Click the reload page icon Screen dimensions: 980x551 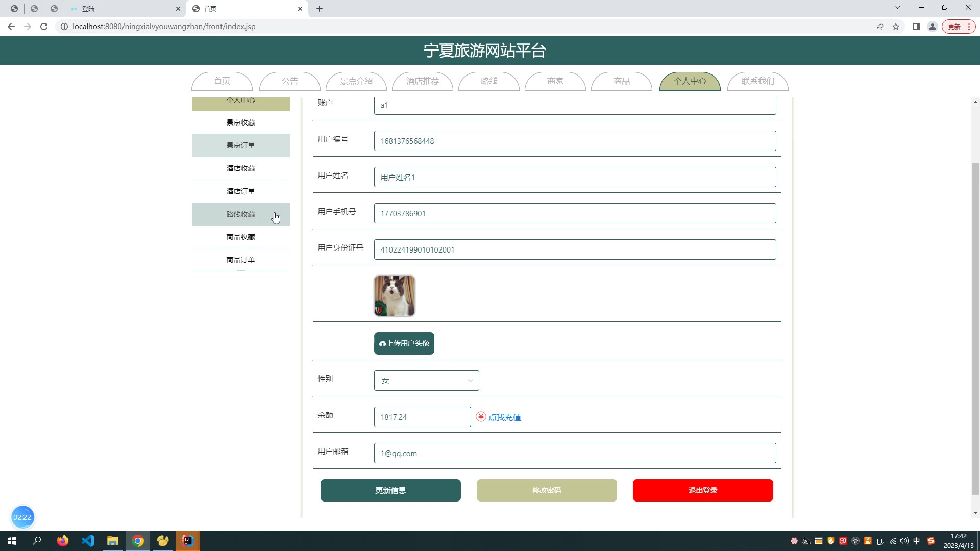pyautogui.click(x=44, y=27)
